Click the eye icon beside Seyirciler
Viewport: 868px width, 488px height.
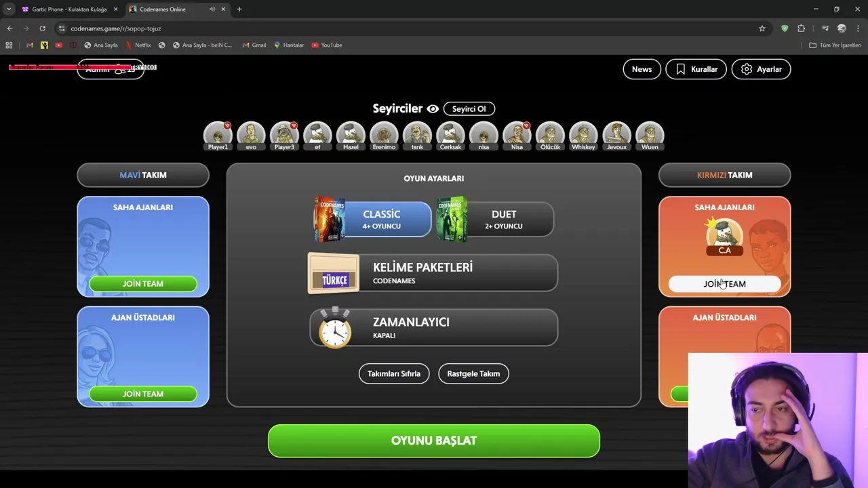pos(433,108)
